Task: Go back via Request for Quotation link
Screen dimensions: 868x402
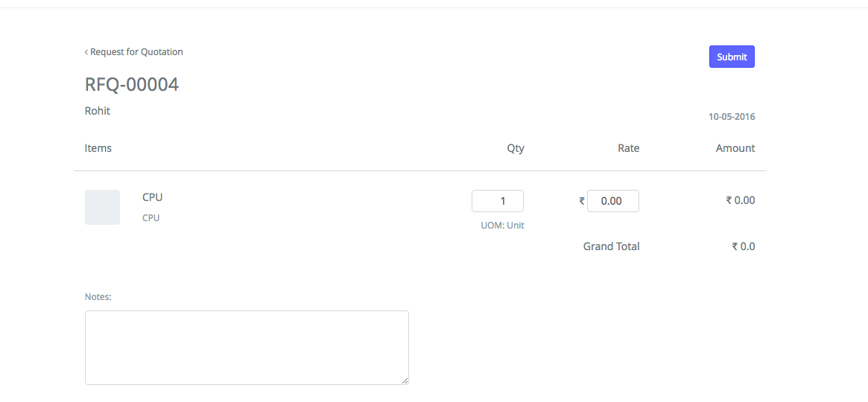Action: 136,52
